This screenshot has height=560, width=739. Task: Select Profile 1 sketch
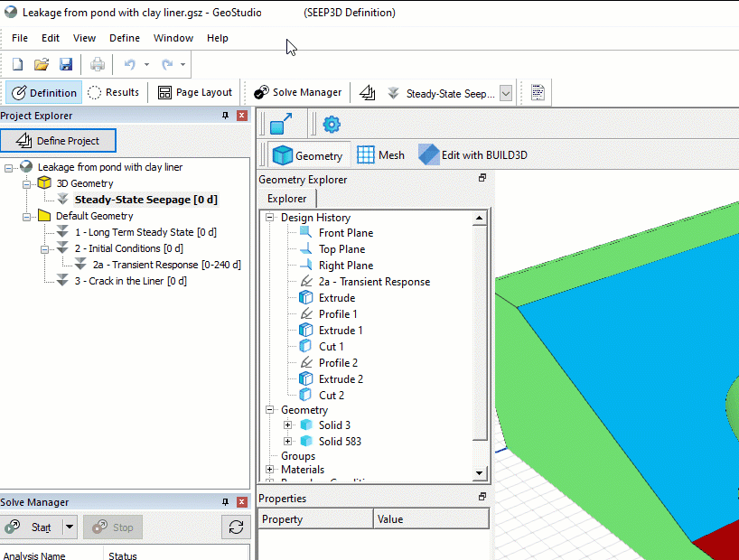click(x=338, y=314)
